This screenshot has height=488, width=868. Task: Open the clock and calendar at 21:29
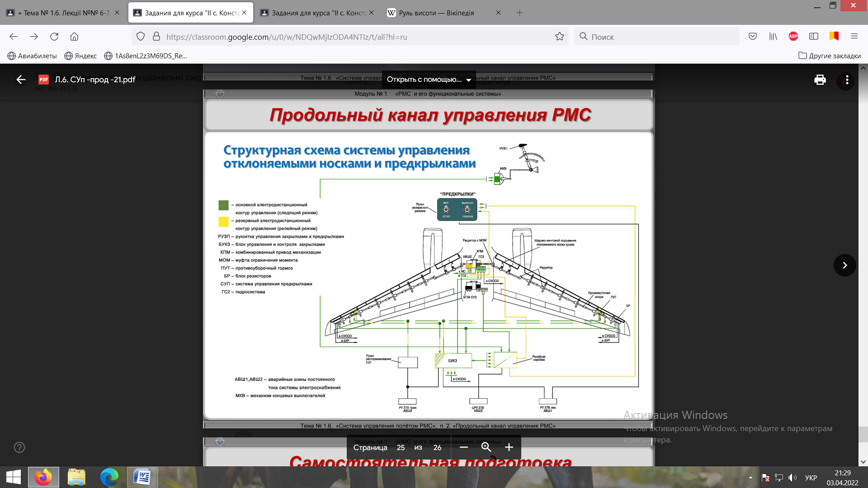pyautogui.click(x=842, y=478)
